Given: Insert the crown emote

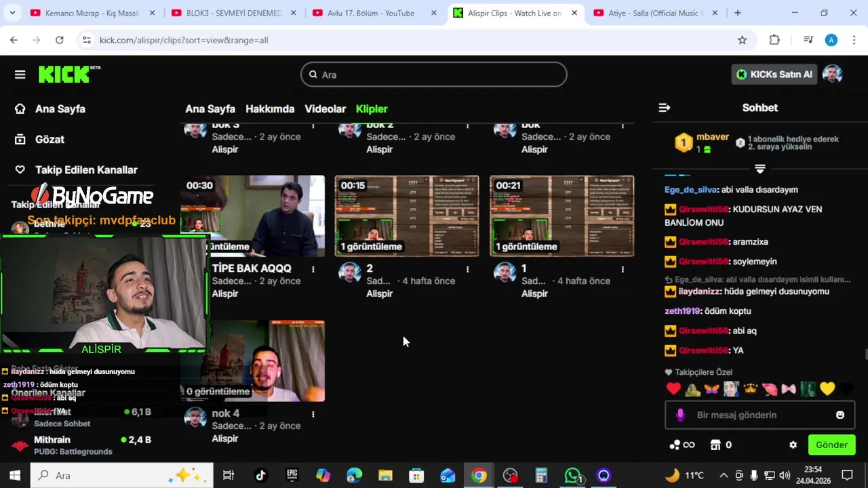Looking at the screenshot, I should 750,389.
